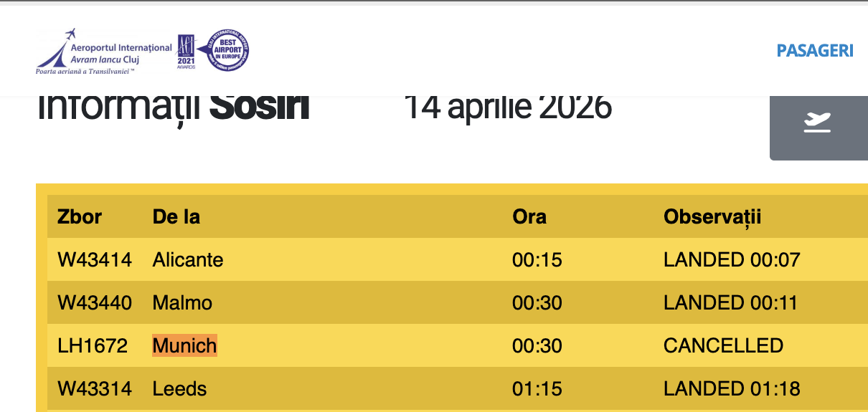The height and width of the screenshot is (412, 868).
Task: Click the Leeds origin cell
Action: (179, 389)
